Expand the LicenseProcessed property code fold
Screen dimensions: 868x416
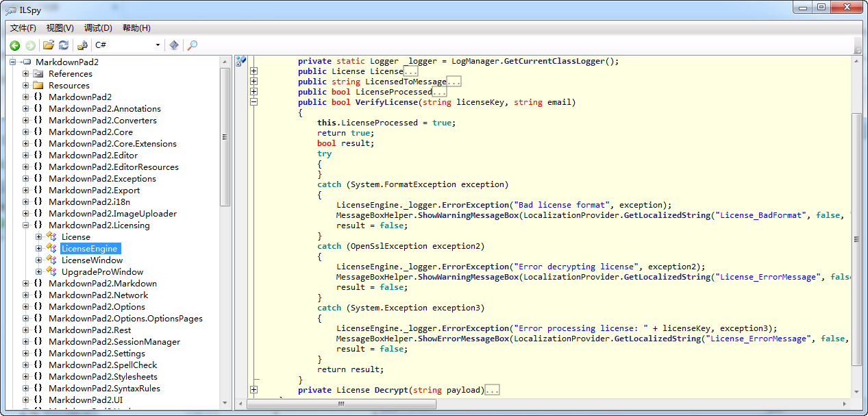[x=254, y=92]
